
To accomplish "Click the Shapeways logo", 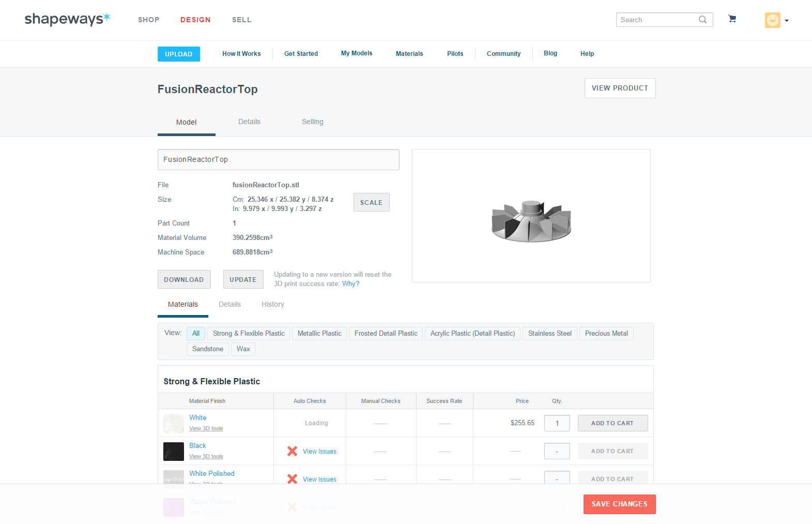I will click(68, 19).
